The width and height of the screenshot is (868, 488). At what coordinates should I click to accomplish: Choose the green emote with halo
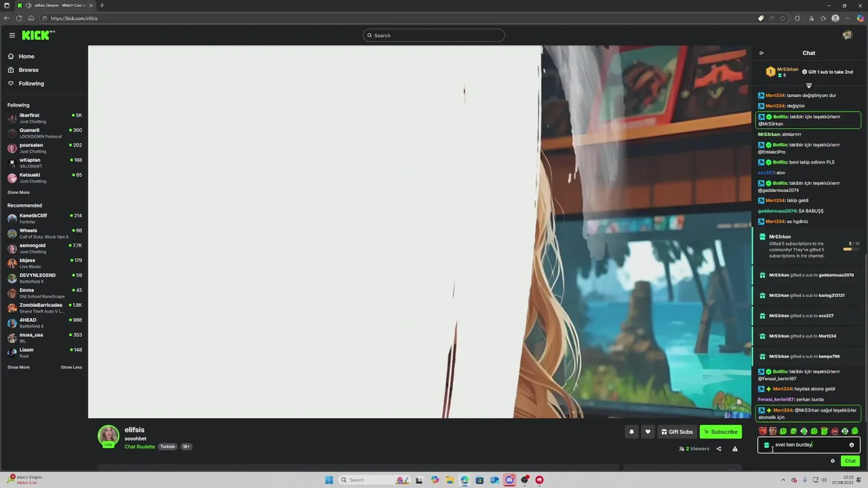[x=825, y=431]
